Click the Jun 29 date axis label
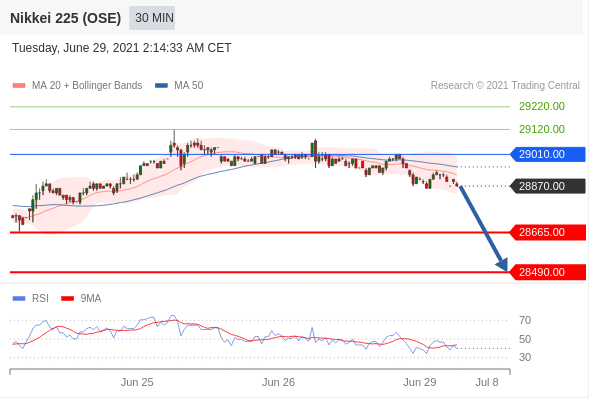This screenshot has height=406, width=600. tap(420, 382)
